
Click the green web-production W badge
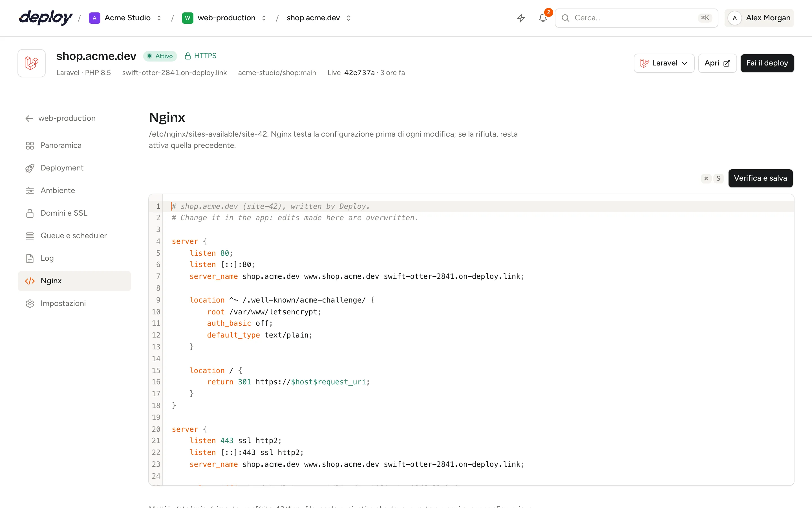(x=187, y=18)
